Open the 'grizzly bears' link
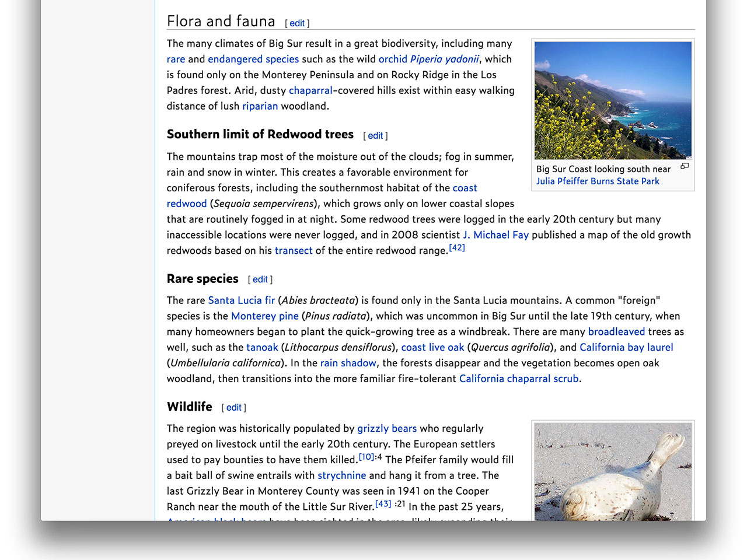The height and width of the screenshot is (560, 747). pyautogui.click(x=387, y=429)
